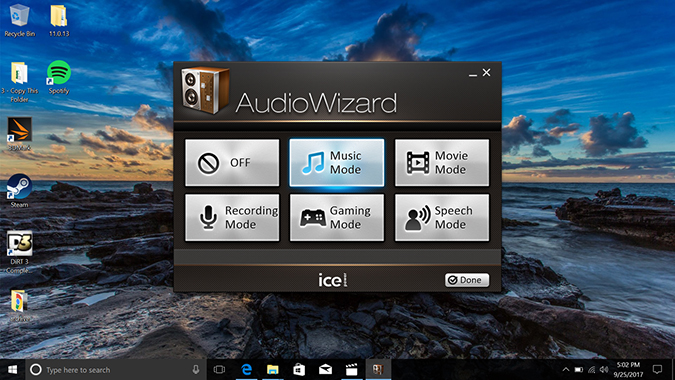This screenshot has height=380, width=675.
Task: Select the 11.0.13 folder icon
Action: click(59, 20)
